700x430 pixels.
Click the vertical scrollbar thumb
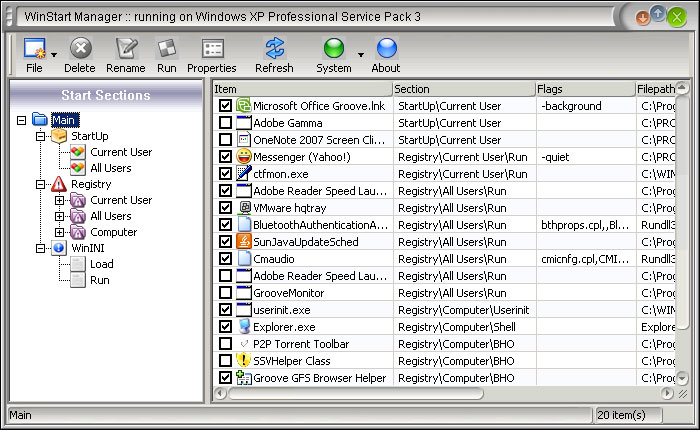point(682,213)
